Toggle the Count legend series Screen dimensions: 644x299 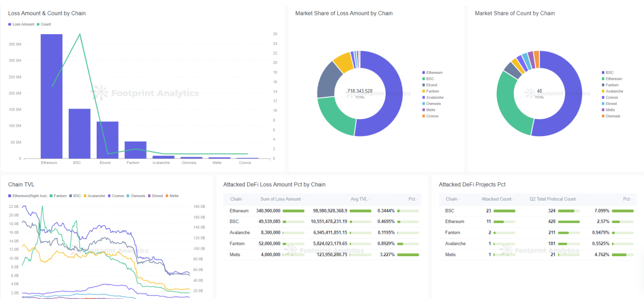coord(45,24)
